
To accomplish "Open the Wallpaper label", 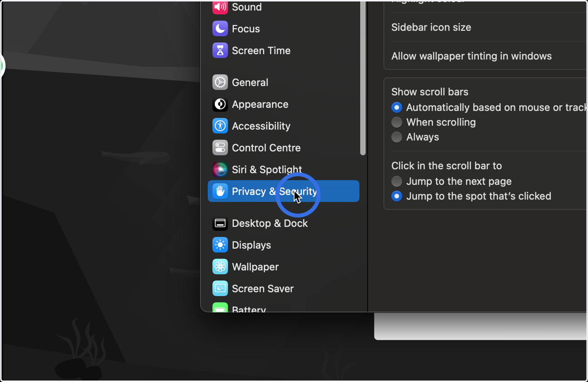I will [255, 267].
